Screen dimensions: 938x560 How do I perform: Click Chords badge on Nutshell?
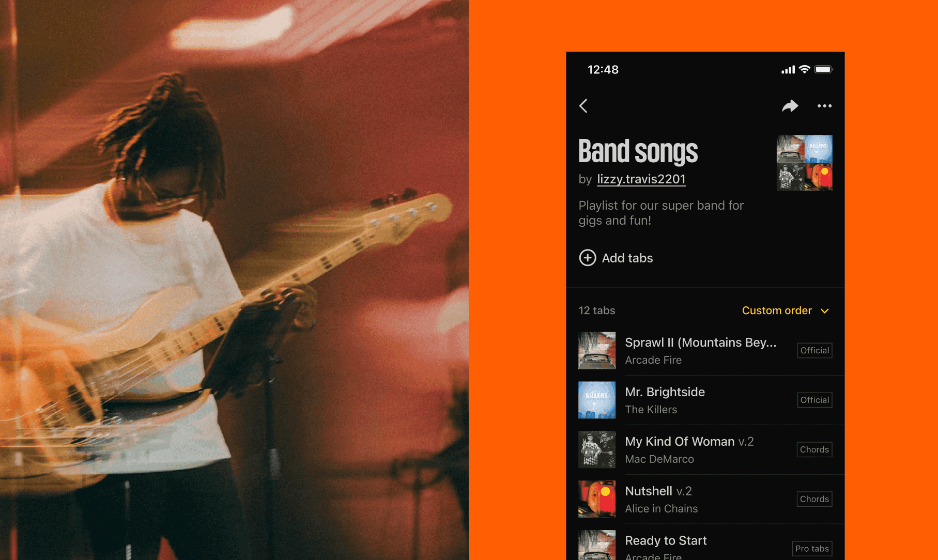(x=814, y=499)
